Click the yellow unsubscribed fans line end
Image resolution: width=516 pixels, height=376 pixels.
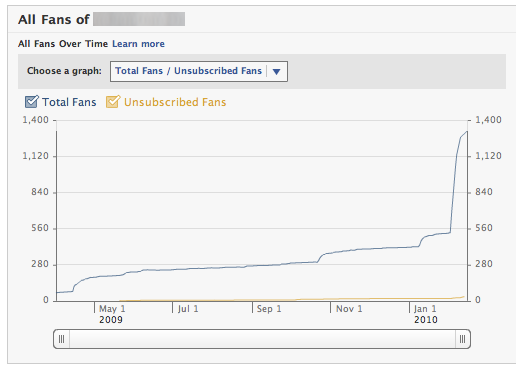[464, 296]
